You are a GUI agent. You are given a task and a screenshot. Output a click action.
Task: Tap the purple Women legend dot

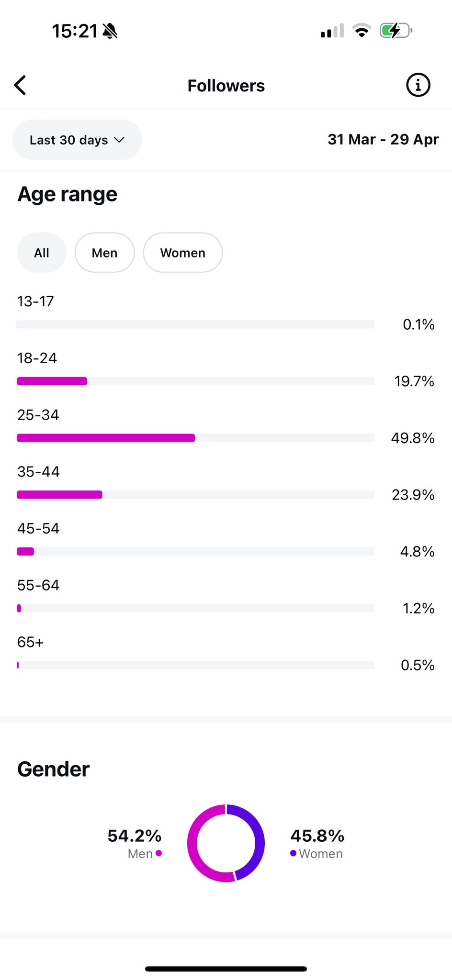pyautogui.click(x=293, y=853)
